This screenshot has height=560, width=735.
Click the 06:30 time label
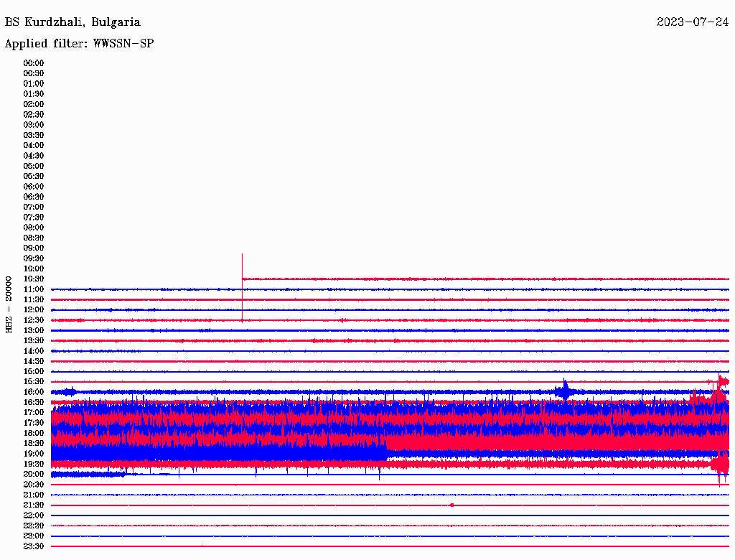click(x=34, y=197)
